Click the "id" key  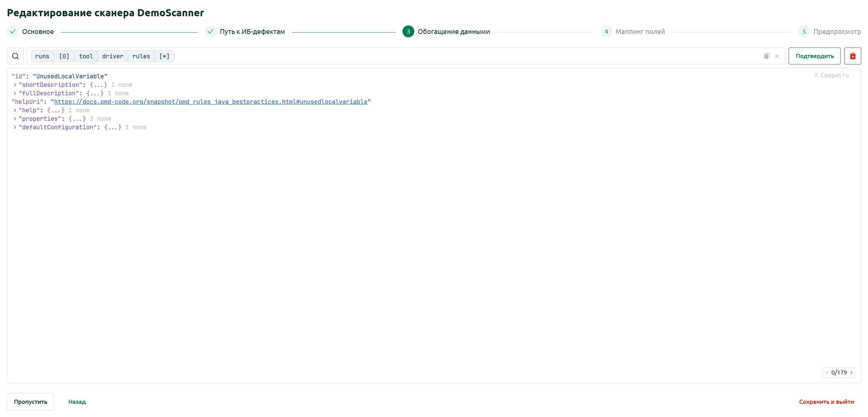[19, 76]
